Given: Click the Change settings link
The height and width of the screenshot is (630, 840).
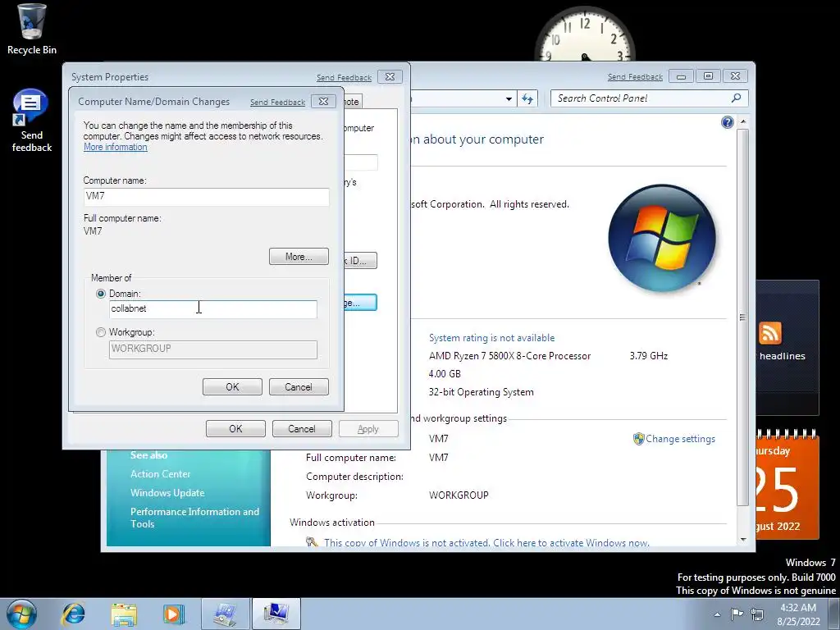Looking at the screenshot, I should click(x=680, y=439).
